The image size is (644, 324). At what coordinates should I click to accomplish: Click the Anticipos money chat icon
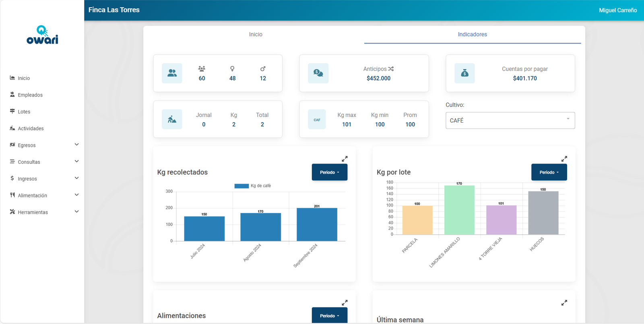tap(318, 73)
